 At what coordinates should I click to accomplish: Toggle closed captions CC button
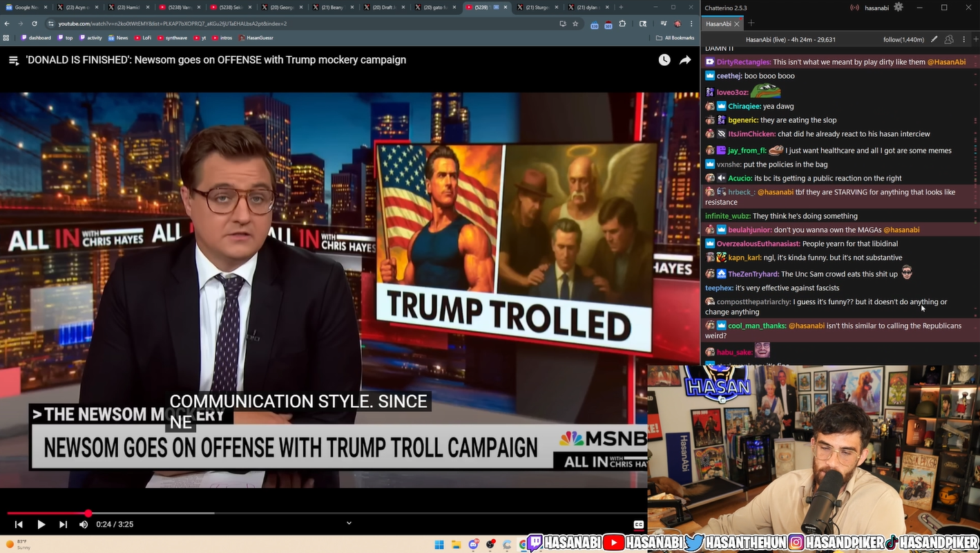point(639,525)
